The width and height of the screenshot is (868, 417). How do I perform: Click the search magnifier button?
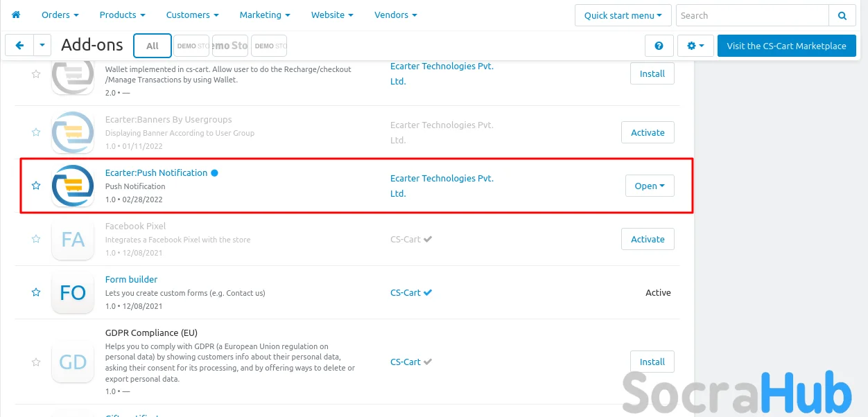[842, 15]
